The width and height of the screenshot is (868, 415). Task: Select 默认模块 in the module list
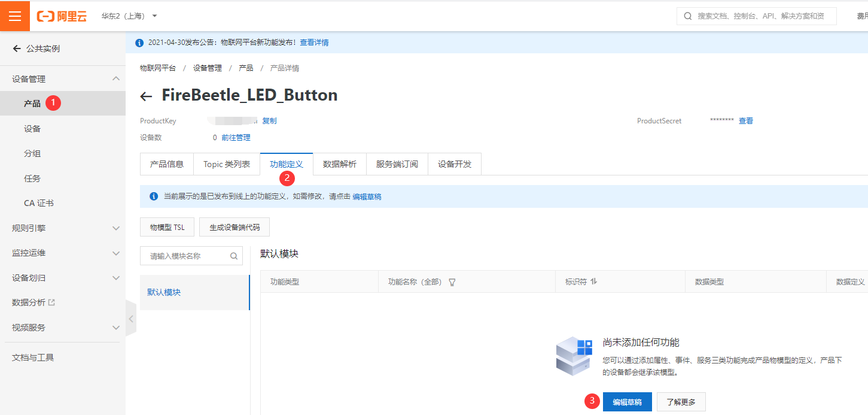tap(195, 293)
